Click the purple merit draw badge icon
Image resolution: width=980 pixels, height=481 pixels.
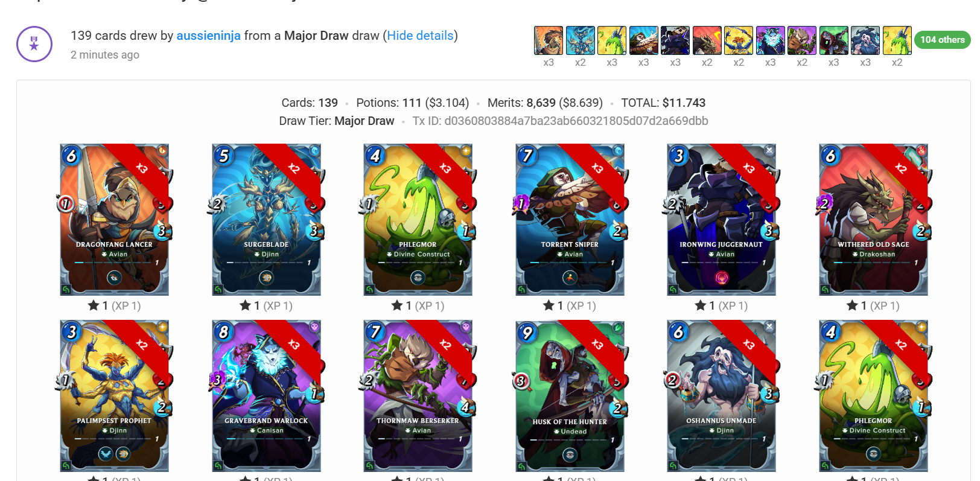pos(34,44)
